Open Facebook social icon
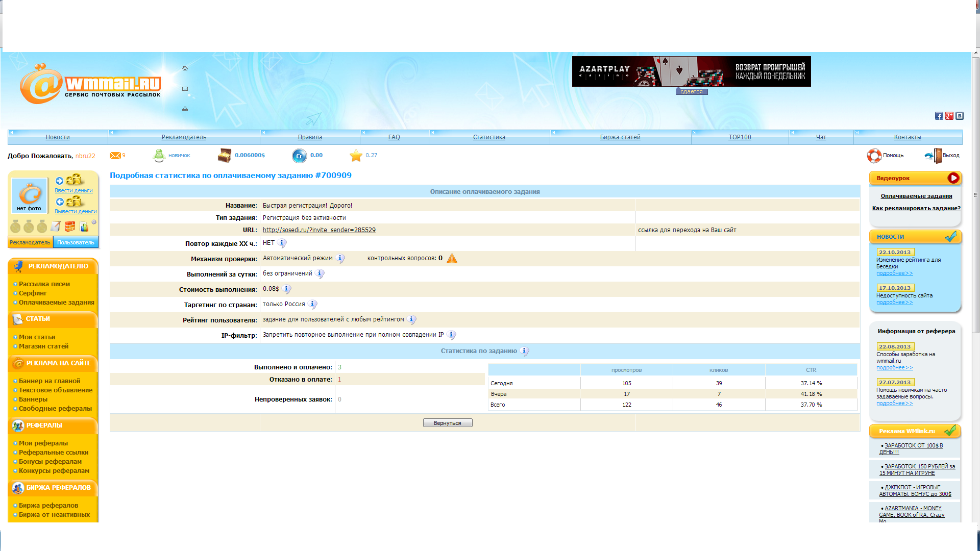Screen dimensions: 980x551 click(x=939, y=116)
